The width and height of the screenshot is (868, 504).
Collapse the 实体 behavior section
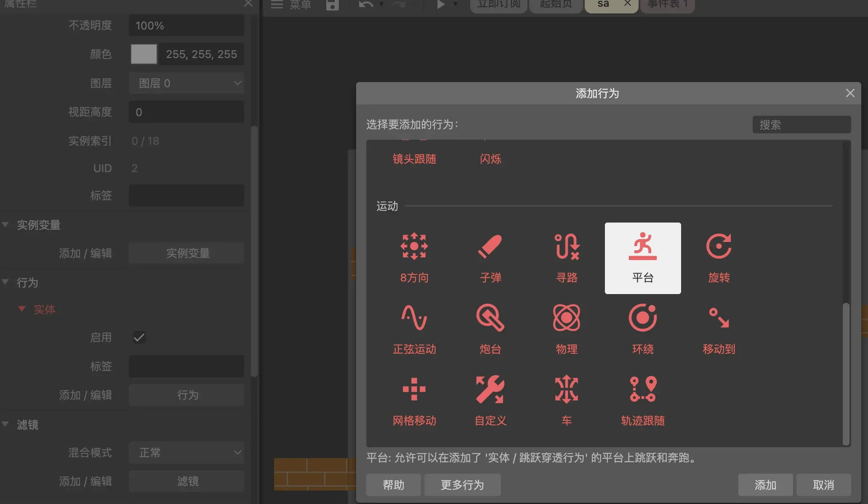click(22, 309)
